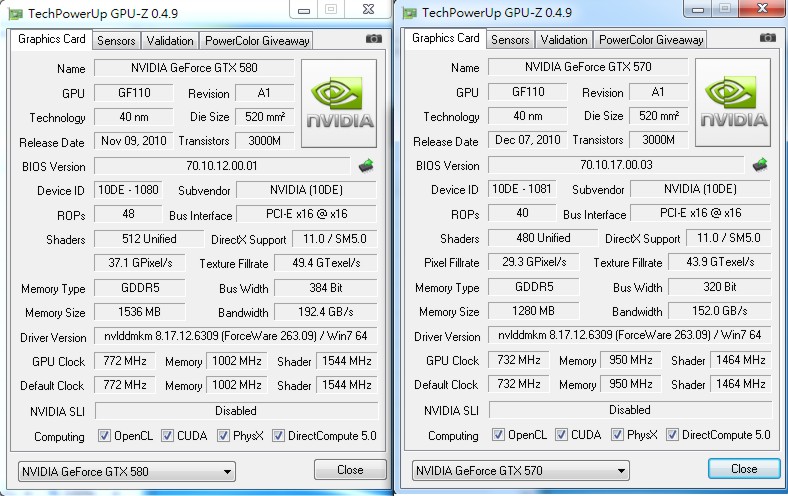The width and height of the screenshot is (788, 496).
Task: Click NVIDIA SLI Disabled field in GTX 570 window
Action: [x=630, y=410]
